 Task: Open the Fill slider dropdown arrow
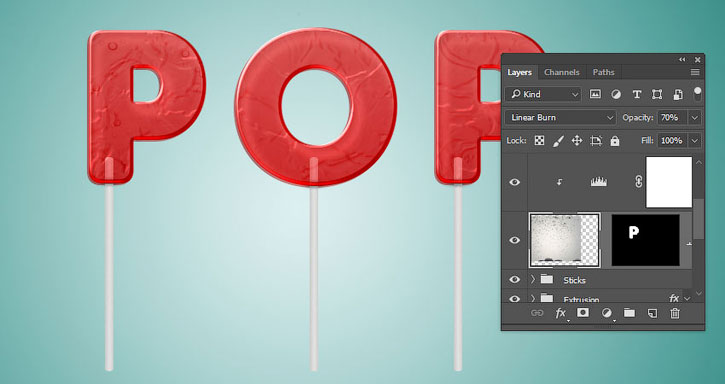tap(694, 140)
